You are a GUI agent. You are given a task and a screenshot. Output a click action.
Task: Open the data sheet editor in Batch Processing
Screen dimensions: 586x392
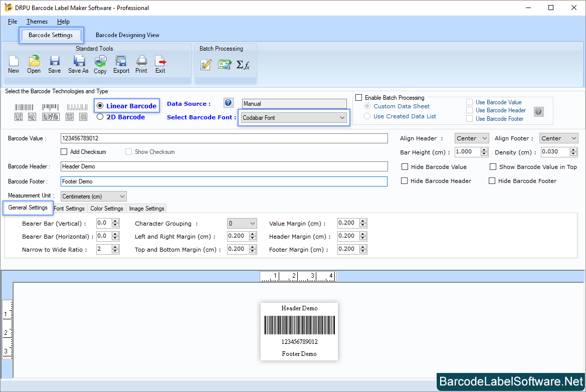coord(206,64)
